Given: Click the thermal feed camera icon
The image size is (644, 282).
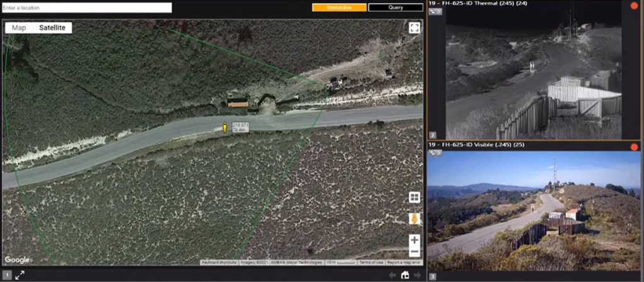Looking at the screenshot, I should [435, 11].
